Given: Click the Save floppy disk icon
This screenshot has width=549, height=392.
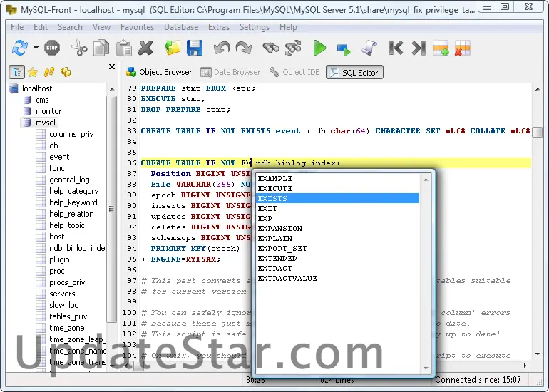Looking at the screenshot, I should (x=195, y=48).
